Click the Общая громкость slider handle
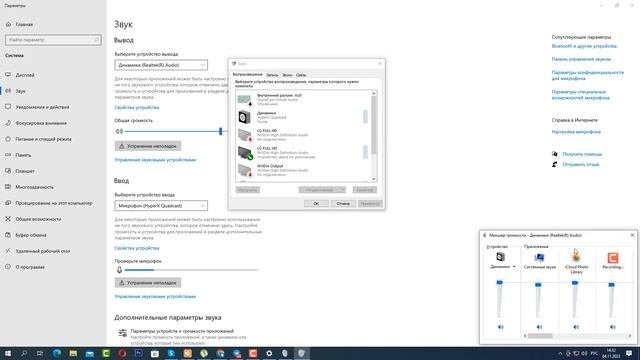This screenshot has width=640, height=360. [x=220, y=131]
